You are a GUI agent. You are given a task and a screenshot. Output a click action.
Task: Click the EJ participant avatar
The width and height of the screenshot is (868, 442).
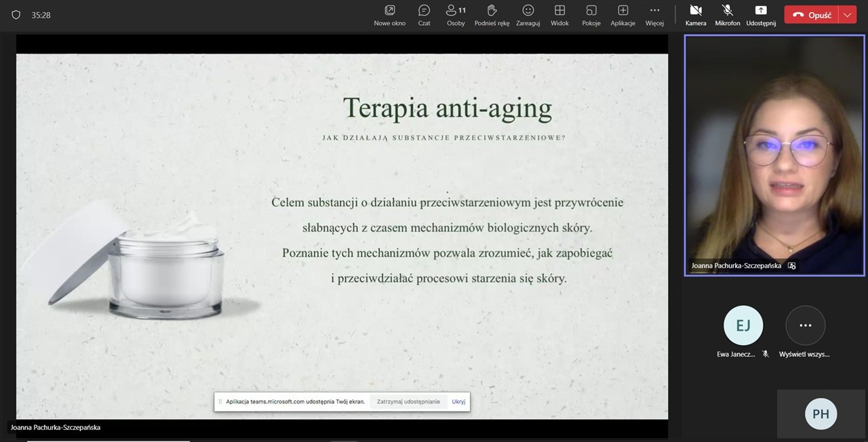coord(743,326)
